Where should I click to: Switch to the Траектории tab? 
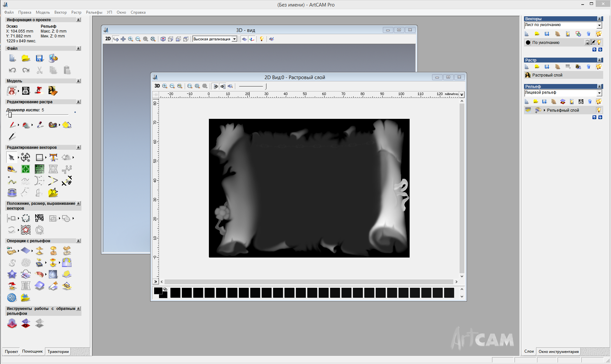[58, 351]
